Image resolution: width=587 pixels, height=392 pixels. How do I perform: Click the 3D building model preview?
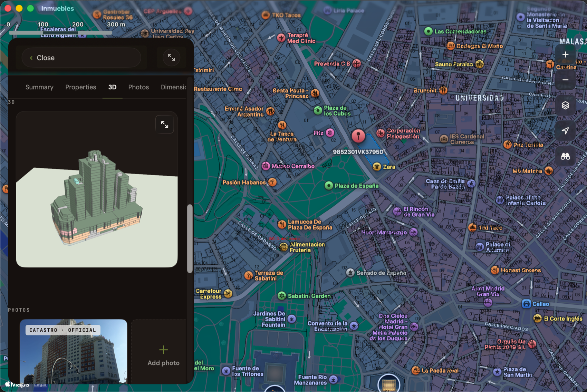click(x=97, y=189)
